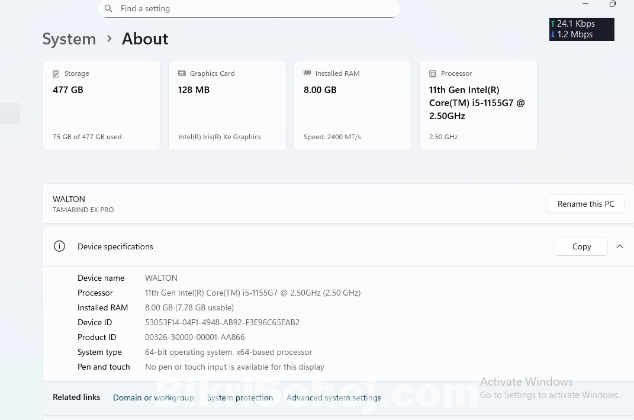Open the Installed RAM 8.00 GB card
Screen dimensions: 634x420
[x=353, y=106]
